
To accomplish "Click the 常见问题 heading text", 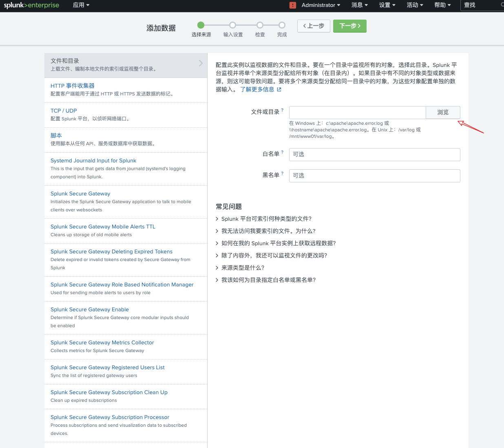I will point(229,206).
